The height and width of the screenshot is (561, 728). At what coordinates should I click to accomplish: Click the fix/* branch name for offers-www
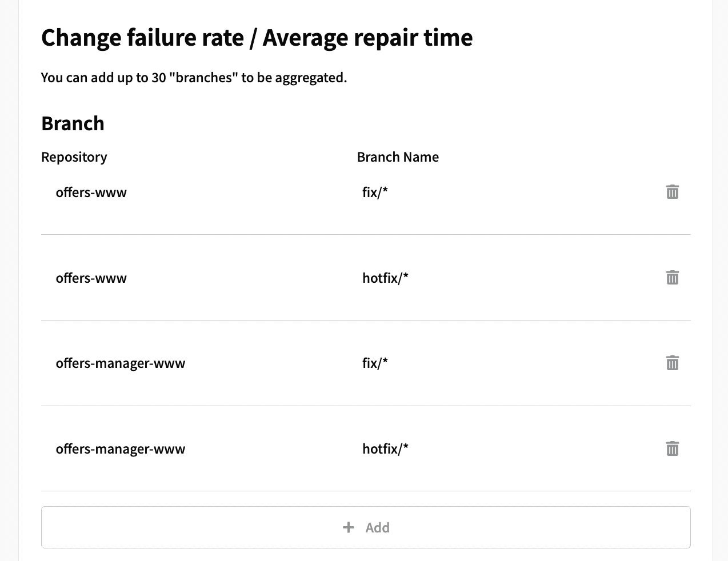[x=375, y=193]
